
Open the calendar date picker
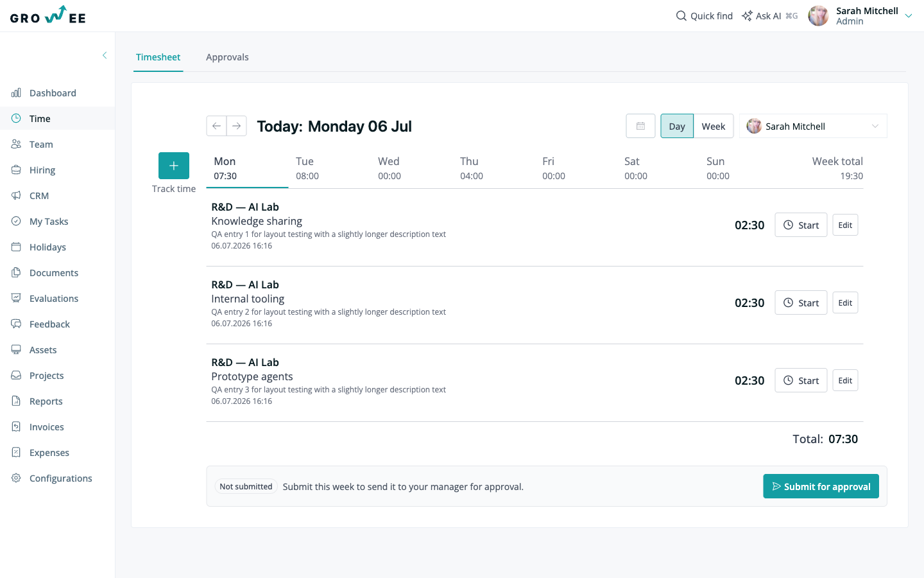640,126
